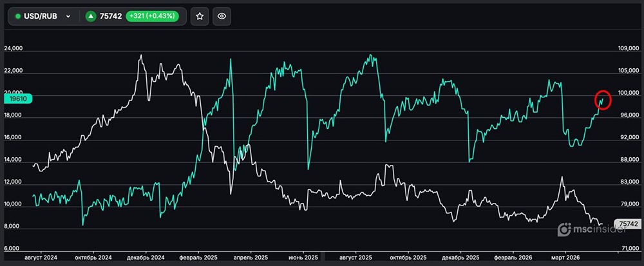Viewport: 644px width, 266px height.
Task: Click the 18,000 left axis label
Action: click(13, 115)
